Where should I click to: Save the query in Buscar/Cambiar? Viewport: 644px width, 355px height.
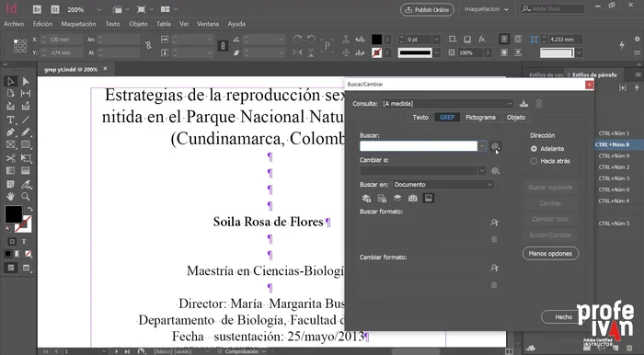click(523, 103)
